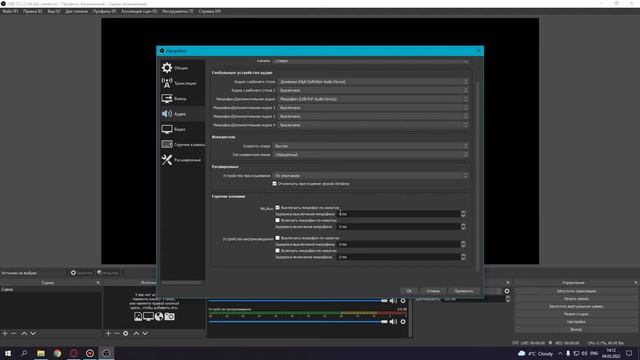Open Windows taskbar search
The image size is (640, 360).
click(x=24, y=353)
